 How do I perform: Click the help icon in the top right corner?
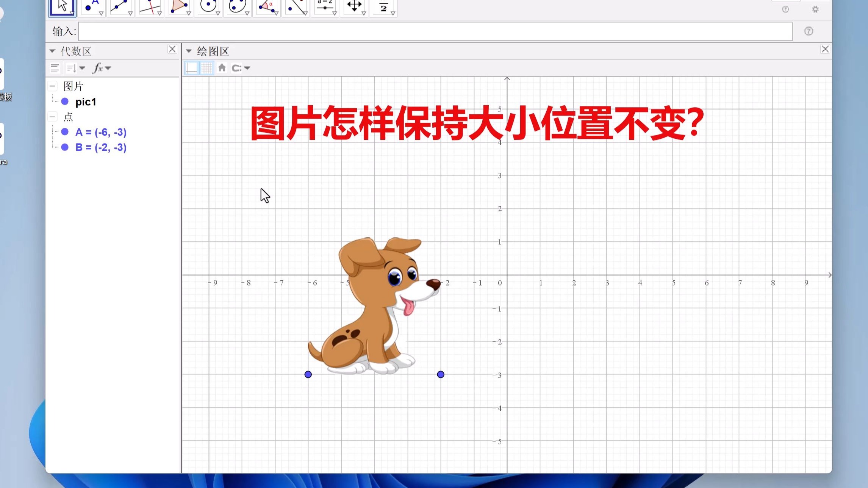(785, 9)
